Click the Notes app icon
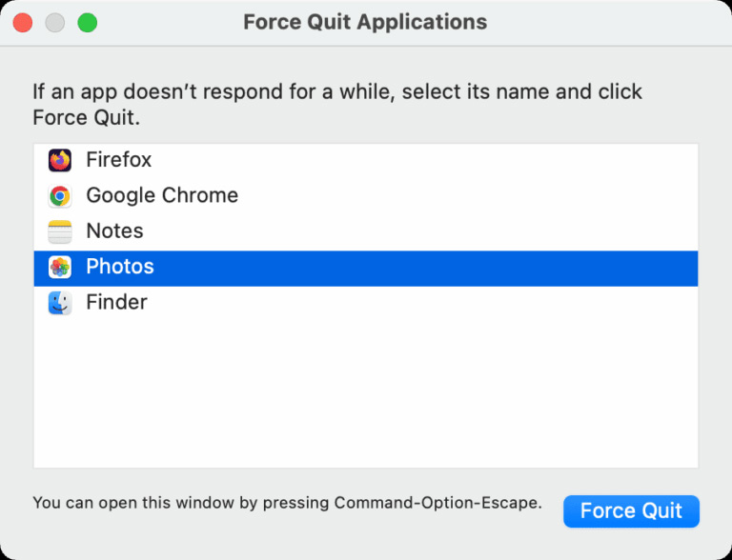This screenshot has width=732, height=560. [60, 231]
